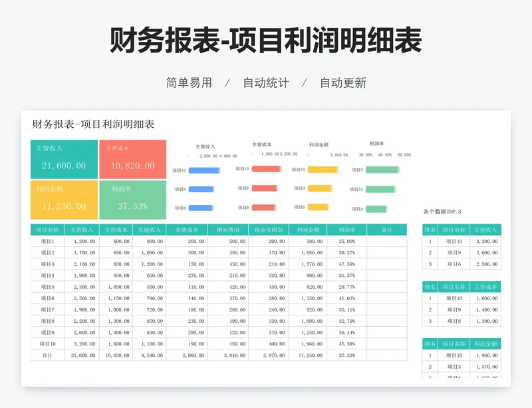Select 合计 其他收入 total 8,540.00

coord(149,355)
